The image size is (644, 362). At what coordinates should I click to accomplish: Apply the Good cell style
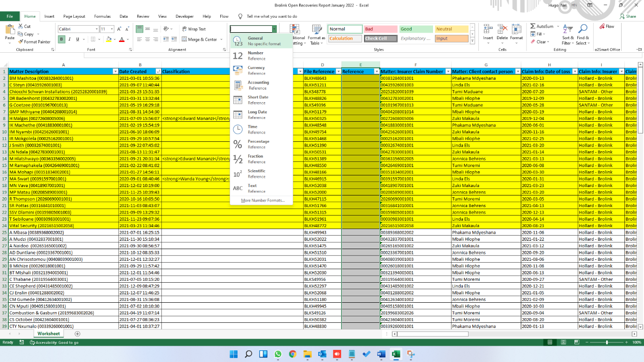coord(416,29)
